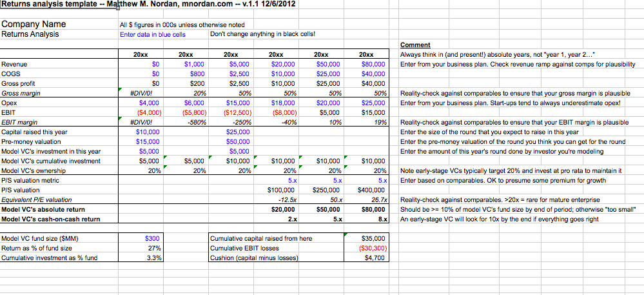Select the 'Cushion (capital minus losses)' label
The image size is (644, 295).
(254, 258)
